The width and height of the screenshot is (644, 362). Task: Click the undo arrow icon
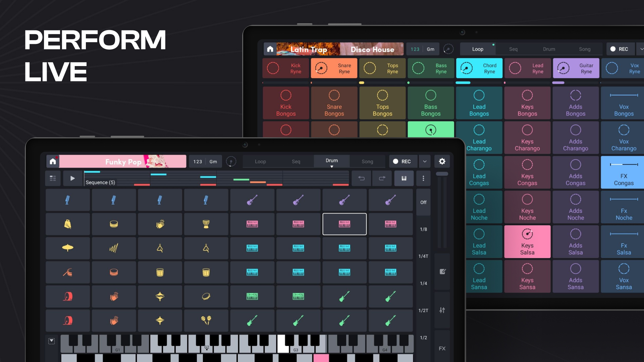coord(361,178)
